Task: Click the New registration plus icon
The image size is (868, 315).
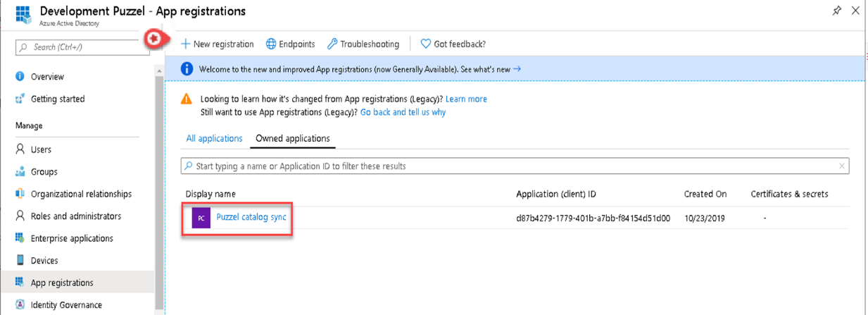Action: click(186, 44)
